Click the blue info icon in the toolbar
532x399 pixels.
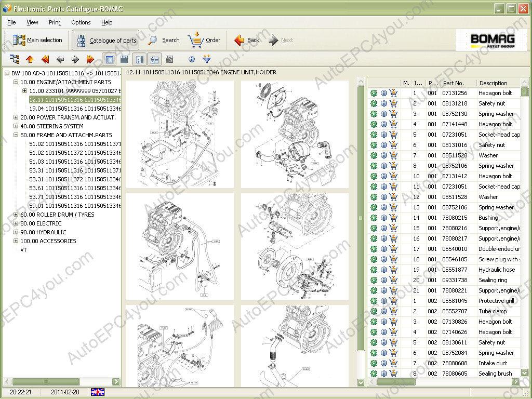(192, 59)
